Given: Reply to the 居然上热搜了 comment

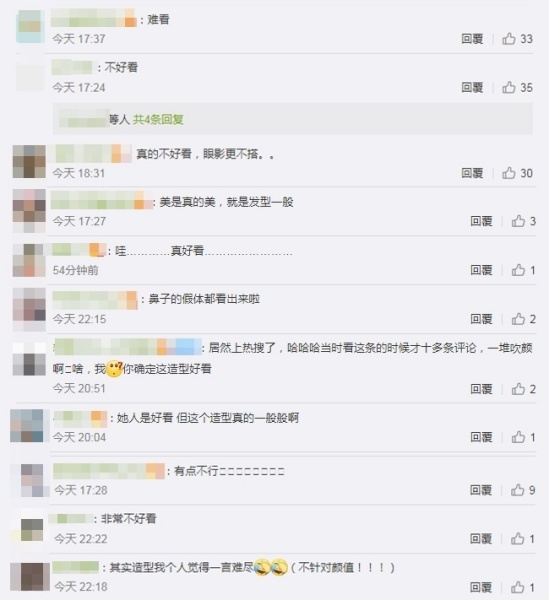Looking at the screenshot, I should 481,389.
